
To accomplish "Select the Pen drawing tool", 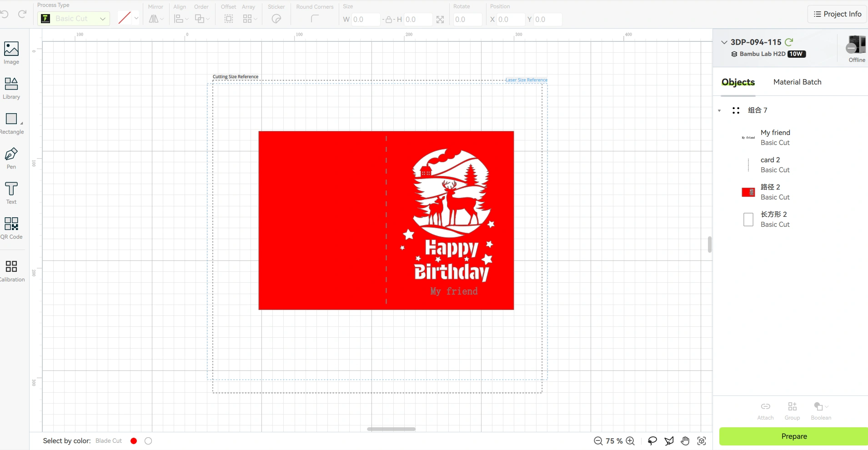I will 11,158.
